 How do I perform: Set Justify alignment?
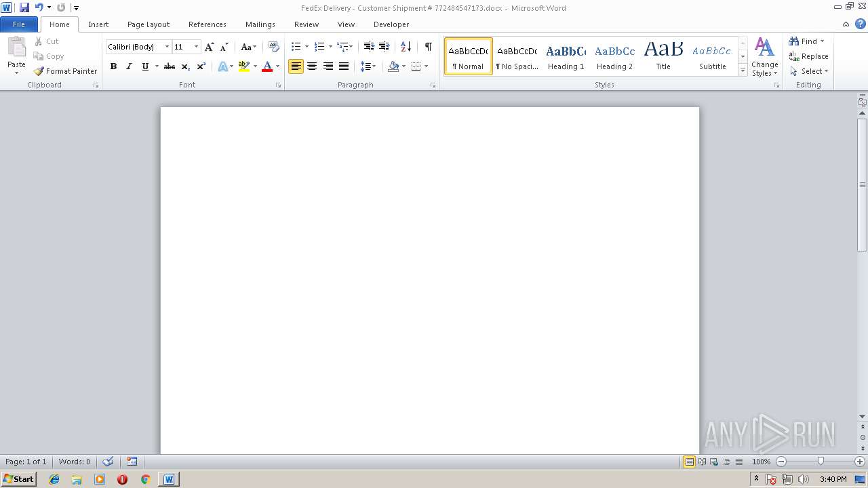344,66
